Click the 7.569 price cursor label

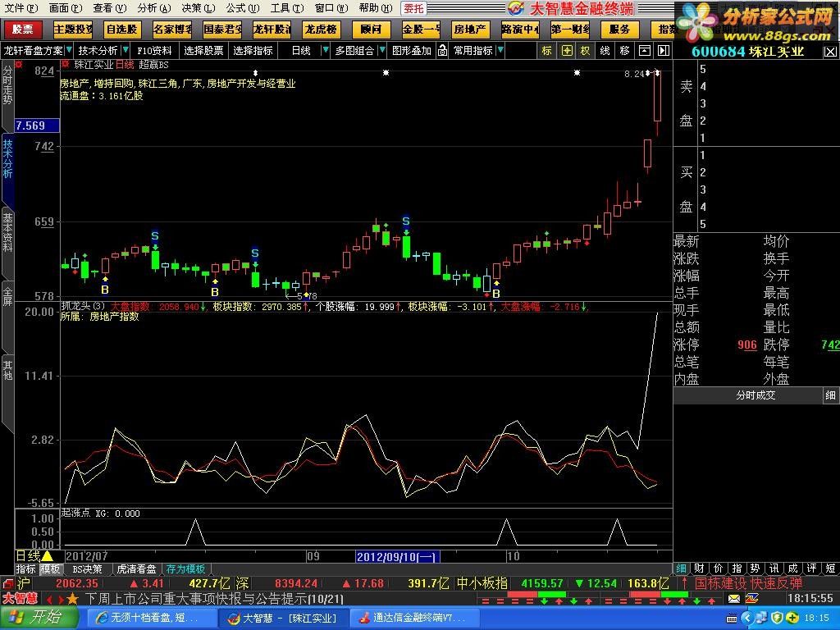(x=37, y=126)
